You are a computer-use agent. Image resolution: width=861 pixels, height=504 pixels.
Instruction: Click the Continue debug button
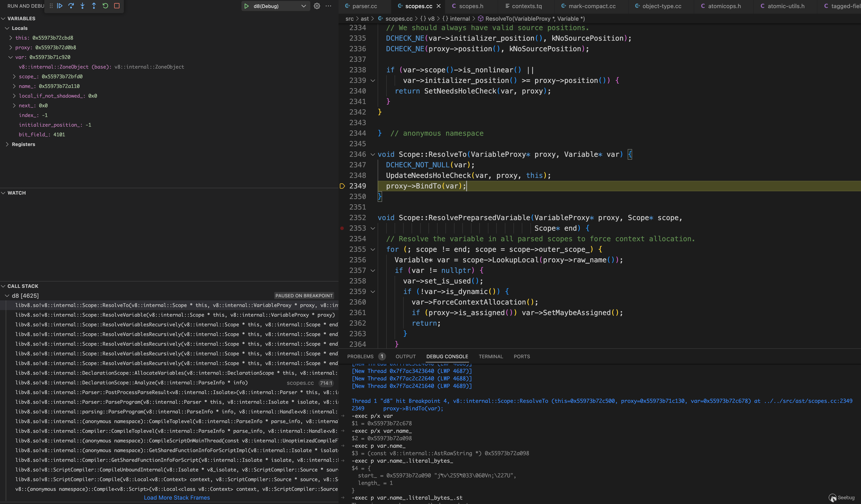click(60, 6)
